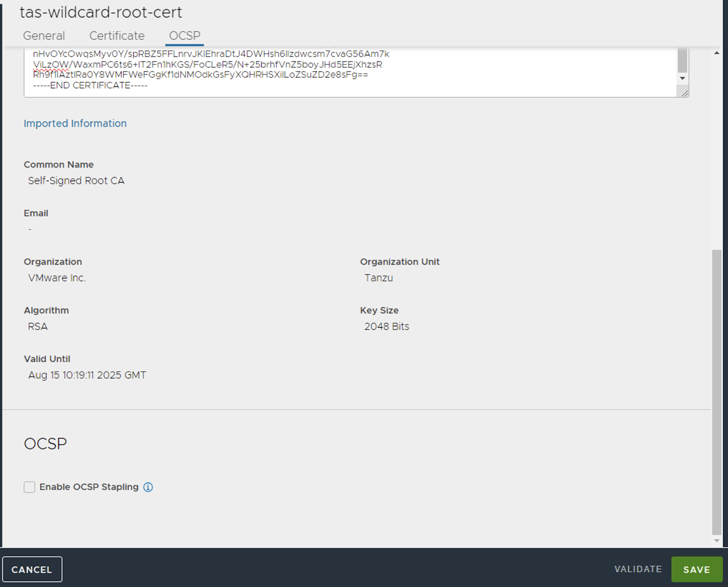728x587 pixels.
Task: Click the textarea resize handle corner
Action: point(685,93)
